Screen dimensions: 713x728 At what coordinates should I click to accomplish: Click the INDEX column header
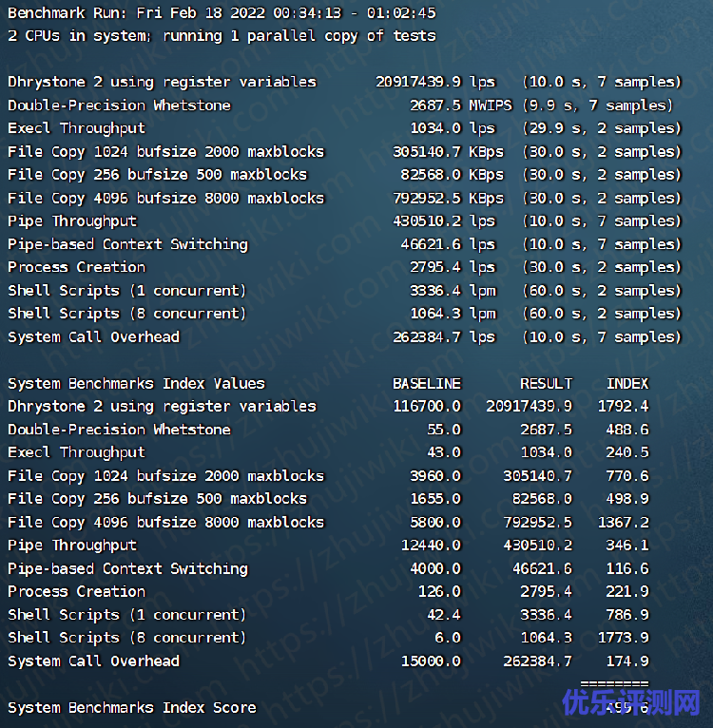[627, 384]
